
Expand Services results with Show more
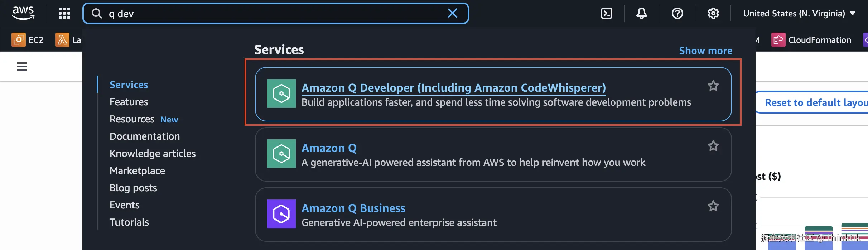coord(705,51)
